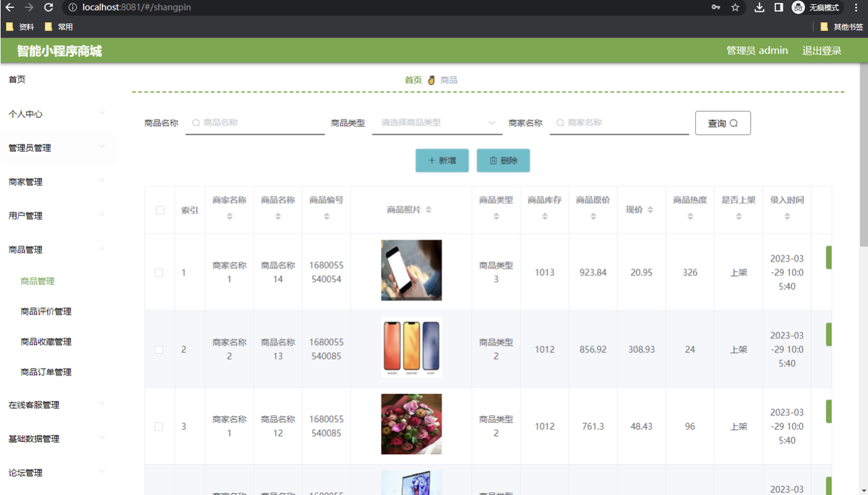868x495 pixels.
Task: Click the browser forward arrow
Action: [29, 7]
